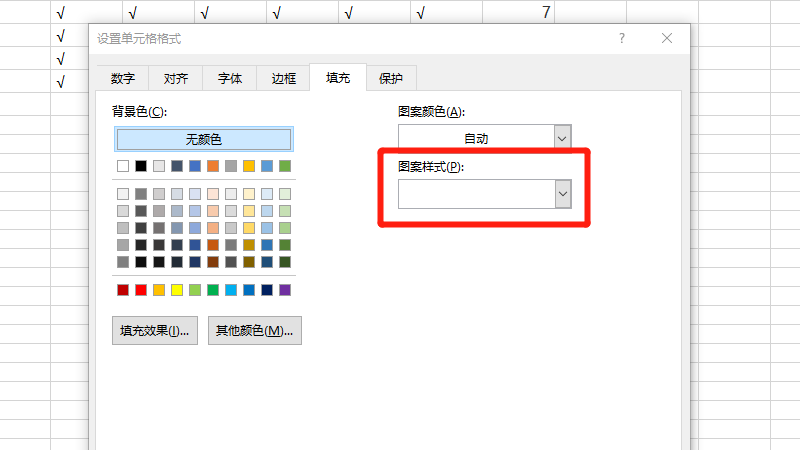Choose the purple standard color swatch

[285, 290]
